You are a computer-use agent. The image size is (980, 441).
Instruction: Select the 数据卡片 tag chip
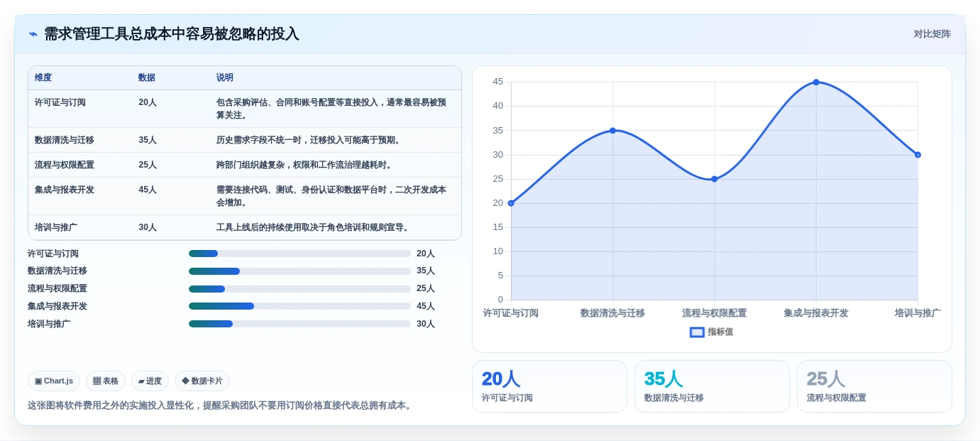(202, 381)
